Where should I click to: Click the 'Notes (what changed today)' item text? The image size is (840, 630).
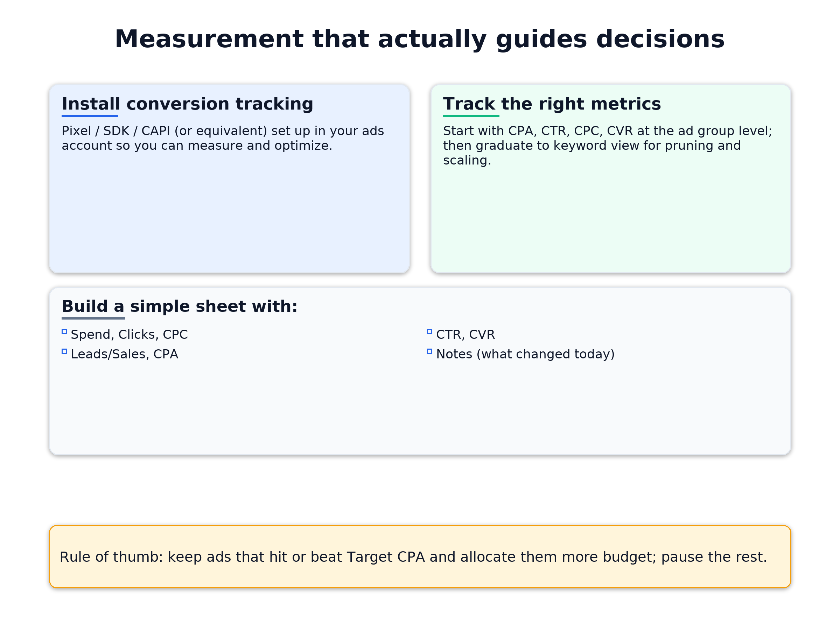coord(525,354)
